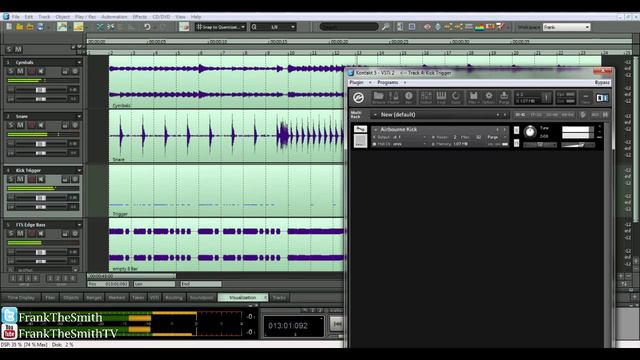This screenshot has width=640, height=360.
Task: Show Kontakt Info pane
Action: coord(409,98)
